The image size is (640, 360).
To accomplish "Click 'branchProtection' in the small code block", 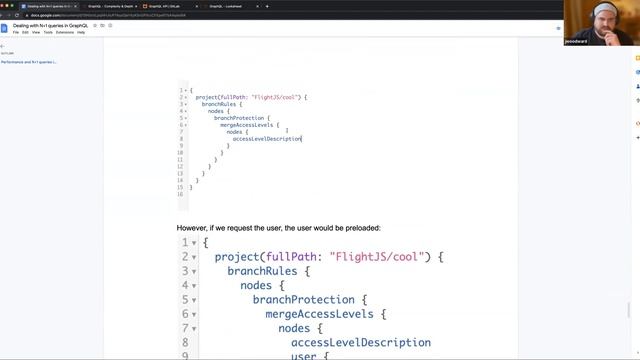I will (239, 118).
